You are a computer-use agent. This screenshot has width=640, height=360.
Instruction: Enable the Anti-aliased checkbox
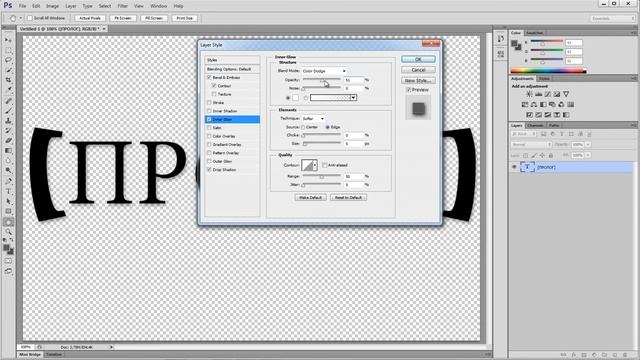(324, 165)
